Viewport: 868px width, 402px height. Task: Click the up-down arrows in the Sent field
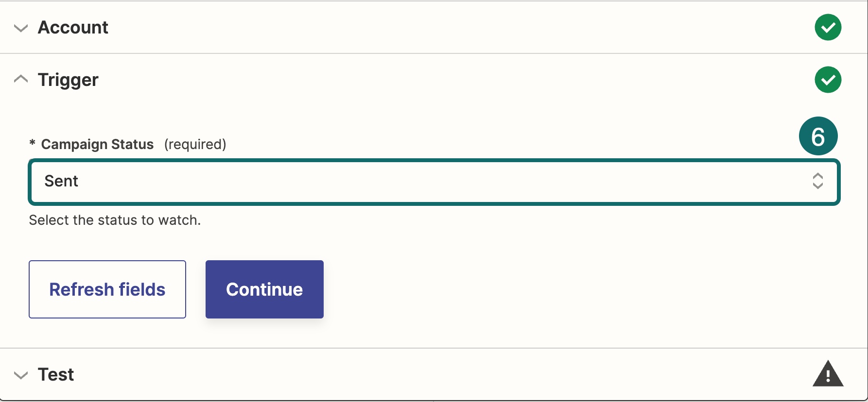[817, 181]
